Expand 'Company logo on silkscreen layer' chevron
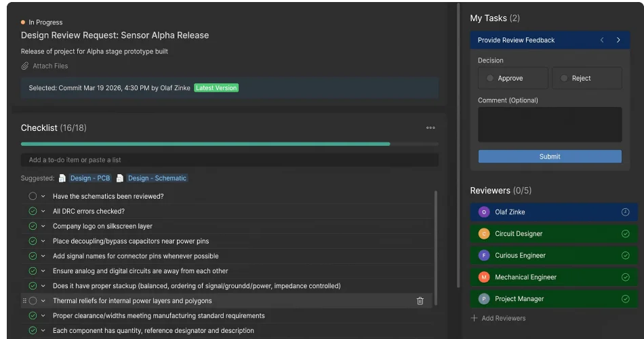The height and width of the screenshot is (339, 644). [43, 226]
